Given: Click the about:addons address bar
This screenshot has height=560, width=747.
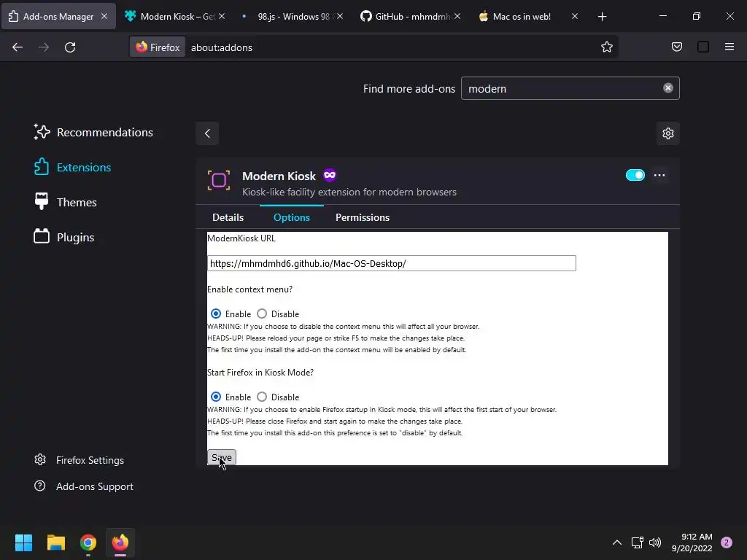Looking at the screenshot, I should tap(391, 47).
